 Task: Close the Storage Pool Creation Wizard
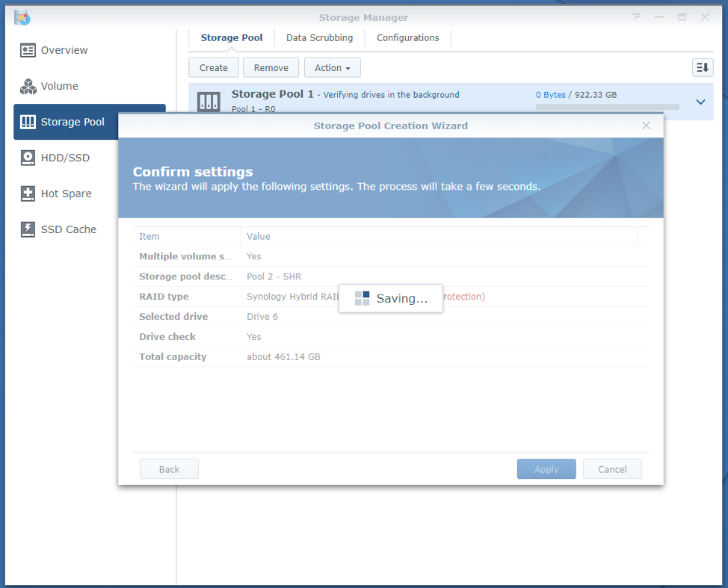pyautogui.click(x=647, y=126)
